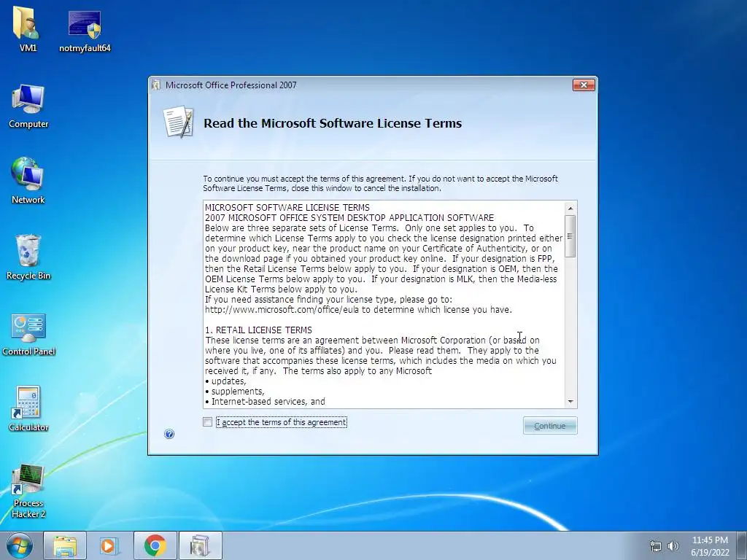Open Windows Explorer from the taskbar
The image size is (747, 560).
pyautogui.click(x=65, y=545)
